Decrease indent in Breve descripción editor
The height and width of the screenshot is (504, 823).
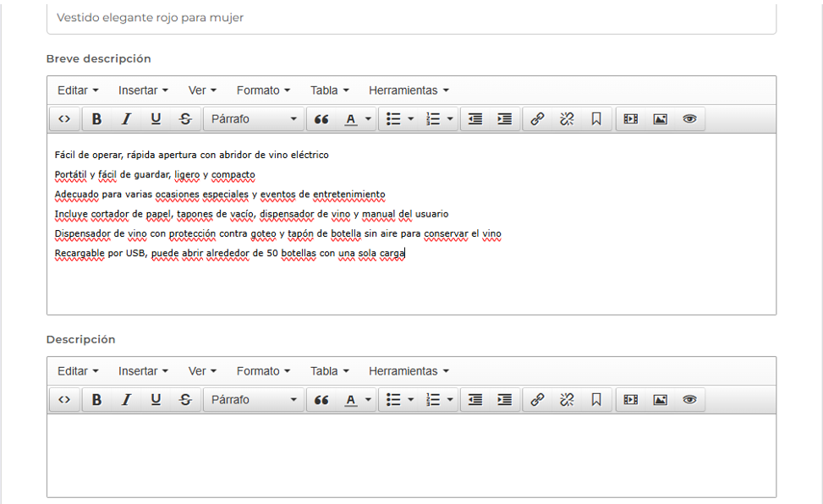475,119
